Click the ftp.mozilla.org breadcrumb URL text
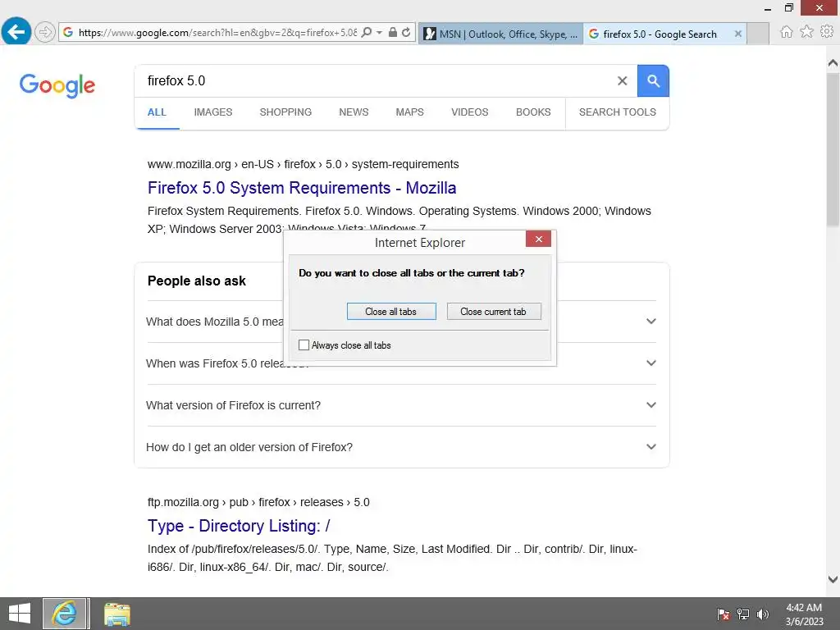 [x=258, y=503]
